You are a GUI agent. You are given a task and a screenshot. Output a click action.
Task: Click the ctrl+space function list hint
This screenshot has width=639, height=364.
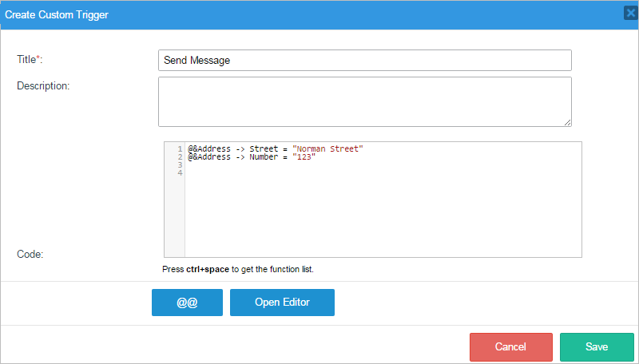click(x=238, y=270)
